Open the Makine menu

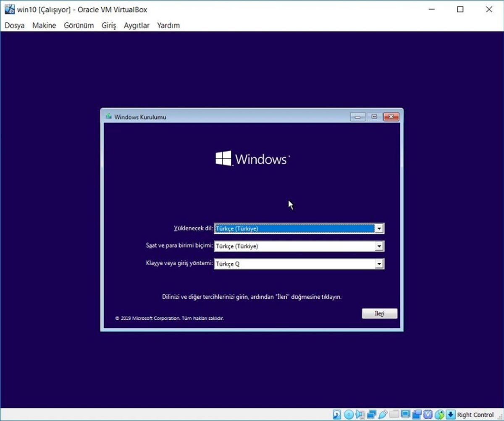coord(44,26)
